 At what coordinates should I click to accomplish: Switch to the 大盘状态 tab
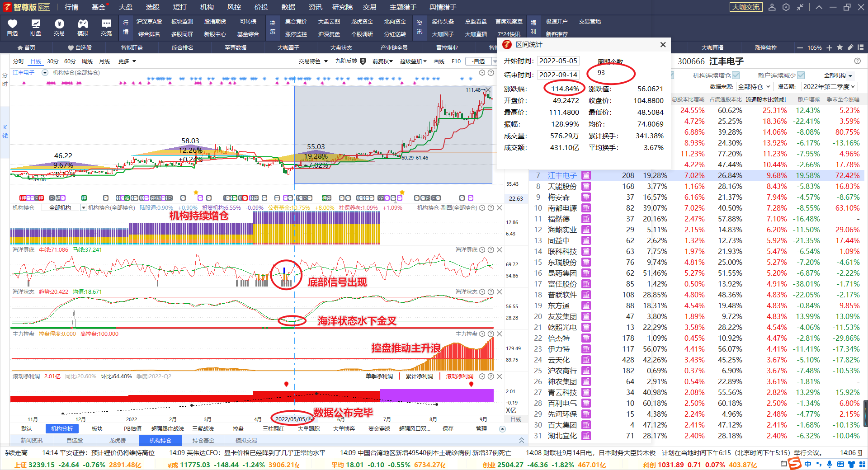tap(341, 47)
